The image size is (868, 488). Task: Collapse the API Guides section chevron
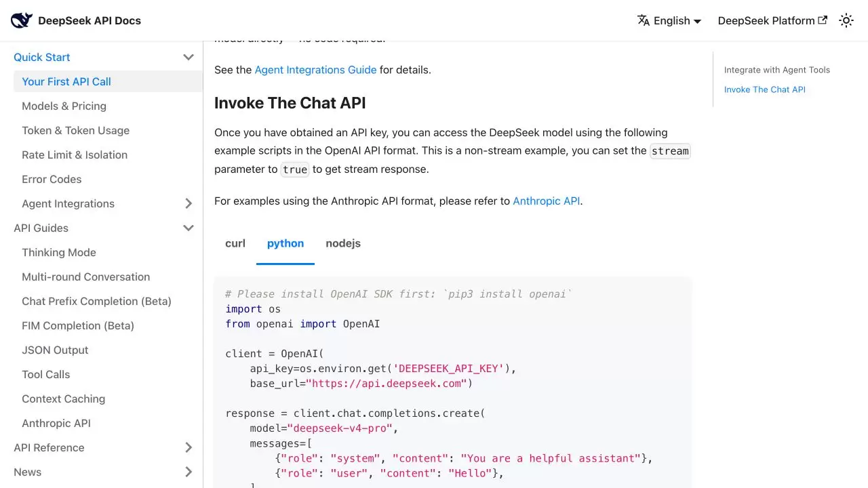(x=189, y=228)
